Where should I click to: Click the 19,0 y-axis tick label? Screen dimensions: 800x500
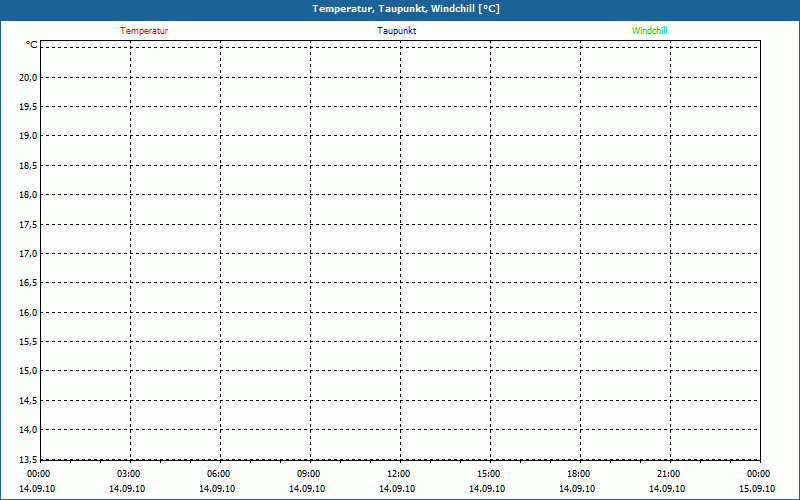coord(28,136)
